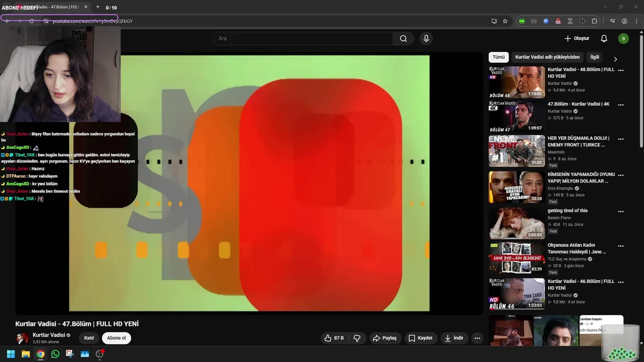Image resolution: width=644 pixels, height=362 pixels.
Task: Click the YouTube search magnifier button
Action: pyautogui.click(x=404, y=39)
